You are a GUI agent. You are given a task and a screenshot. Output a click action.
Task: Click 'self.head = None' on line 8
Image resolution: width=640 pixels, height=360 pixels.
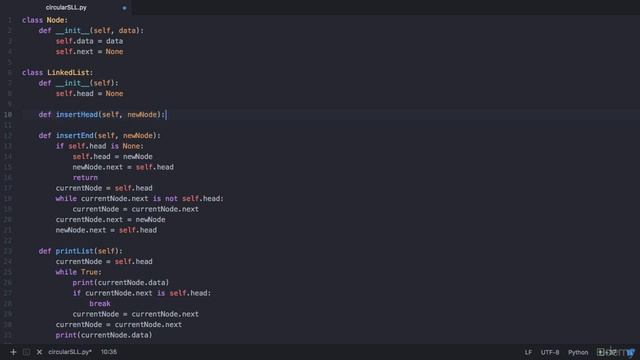coord(89,94)
